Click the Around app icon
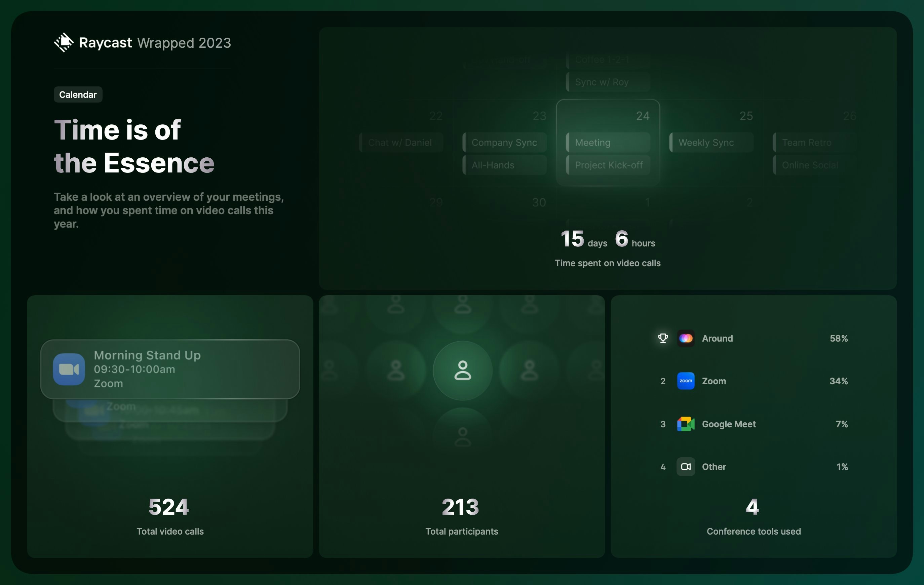 (686, 338)
